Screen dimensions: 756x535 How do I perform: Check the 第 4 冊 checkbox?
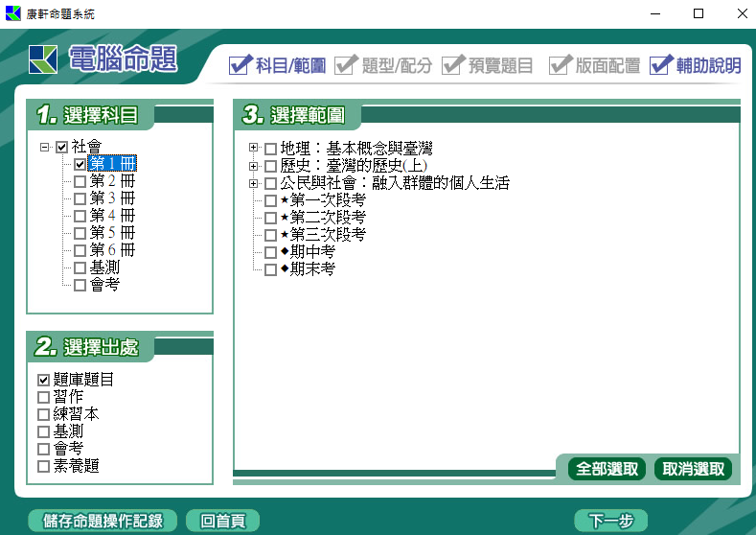80,216
